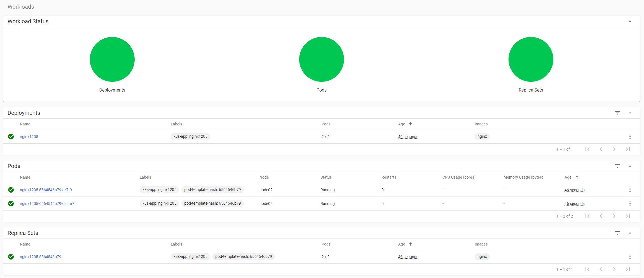The height and width of the screenshot is (278, 644).
Task: Click 46 seconds age of pod cz7t9
Action: coord(575,190)
